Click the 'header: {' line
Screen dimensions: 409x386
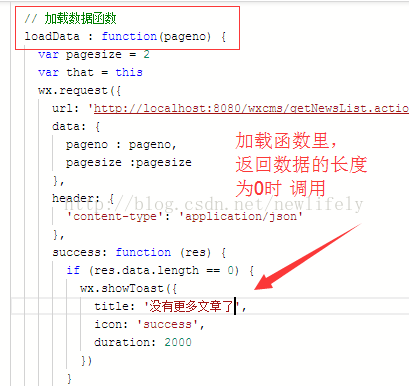coord(83,199)
